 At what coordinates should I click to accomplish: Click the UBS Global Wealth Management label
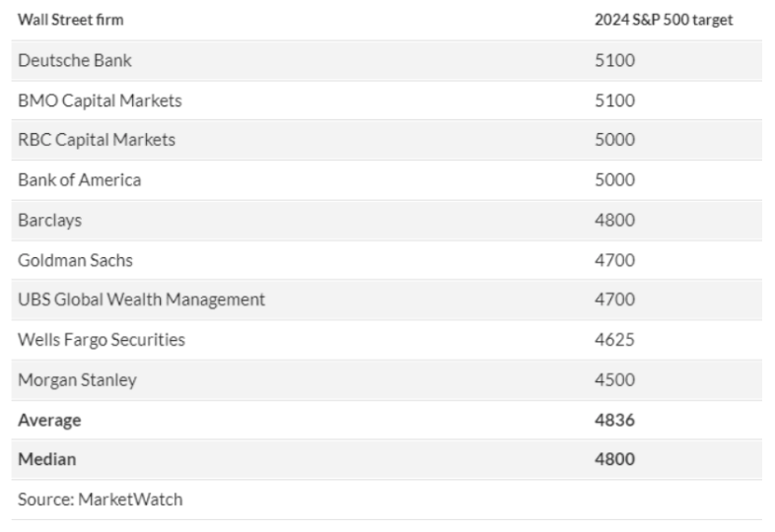(141, 299)
